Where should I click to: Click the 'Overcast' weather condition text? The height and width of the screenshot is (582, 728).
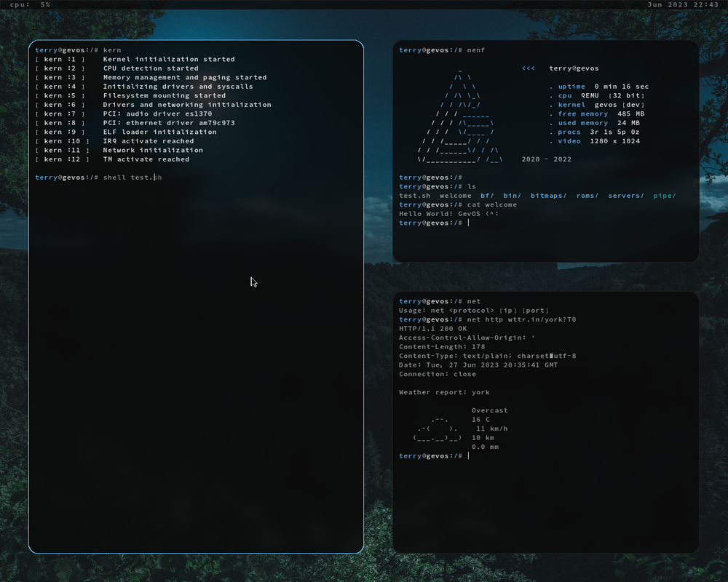point(490,411)
